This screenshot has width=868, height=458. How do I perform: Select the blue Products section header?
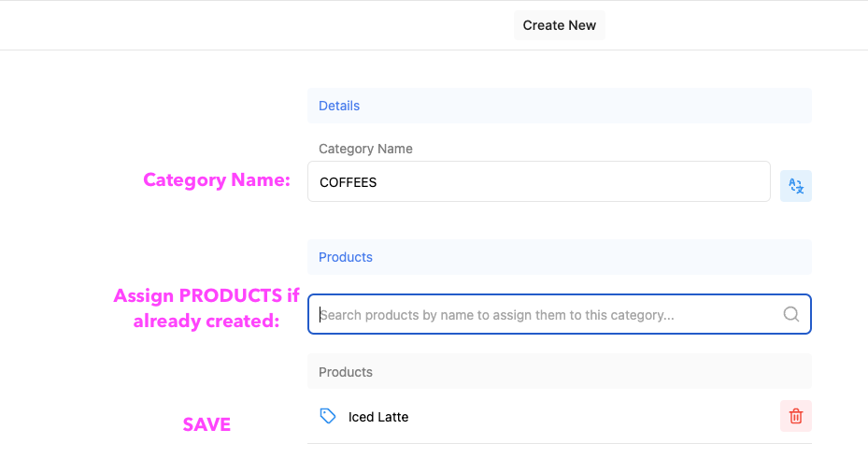[x=559, y=257]
